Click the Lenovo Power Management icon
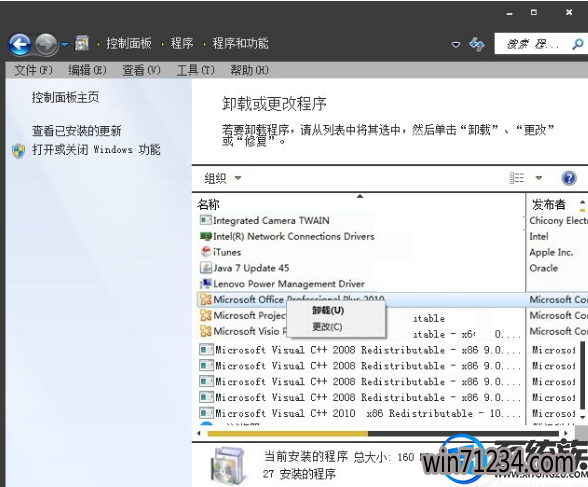Image resolution: width=588 pixels, height=487 pixels. (x=206, y=283)
